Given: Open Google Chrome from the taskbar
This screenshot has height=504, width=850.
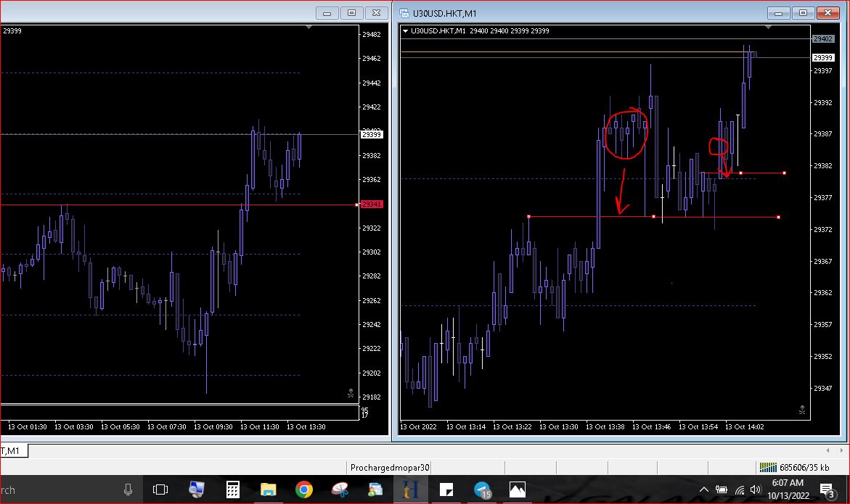Looking at the screenshot, I should 304,490.
